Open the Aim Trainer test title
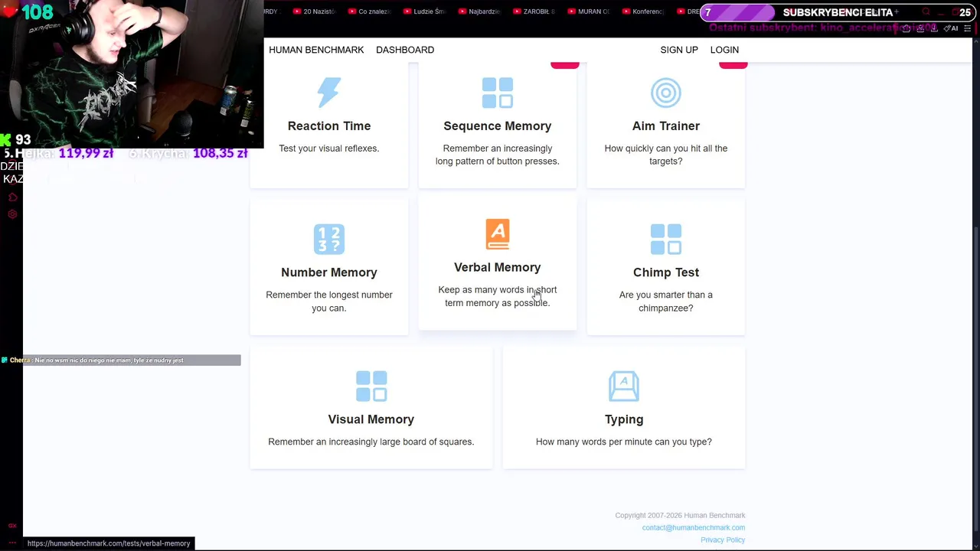Image resolution: width=980 pixels, height=551 pixels. click(x=666, y=126)
